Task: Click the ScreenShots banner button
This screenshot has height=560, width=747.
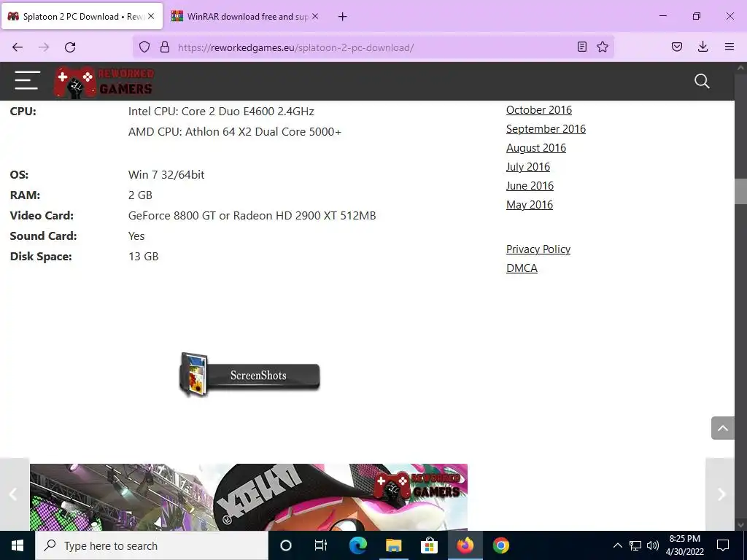Action: [x=249, y=375]
